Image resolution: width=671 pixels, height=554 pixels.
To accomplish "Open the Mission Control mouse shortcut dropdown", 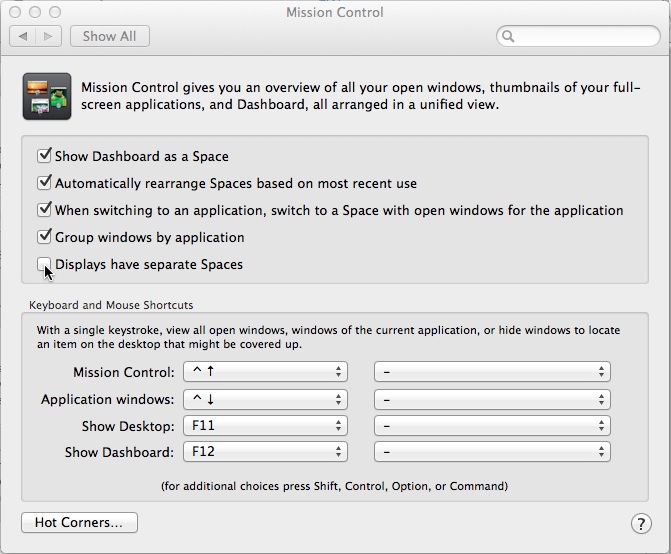I will (492, 372).
